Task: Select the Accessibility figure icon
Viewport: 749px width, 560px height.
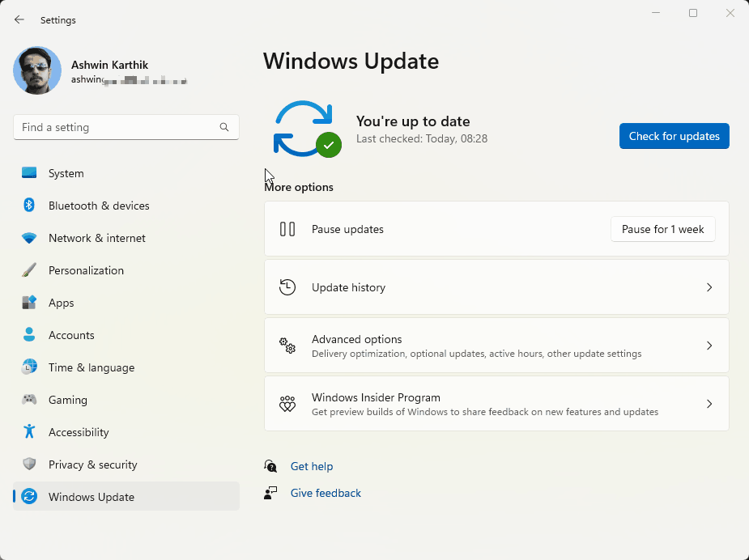Action: [29, 431]
